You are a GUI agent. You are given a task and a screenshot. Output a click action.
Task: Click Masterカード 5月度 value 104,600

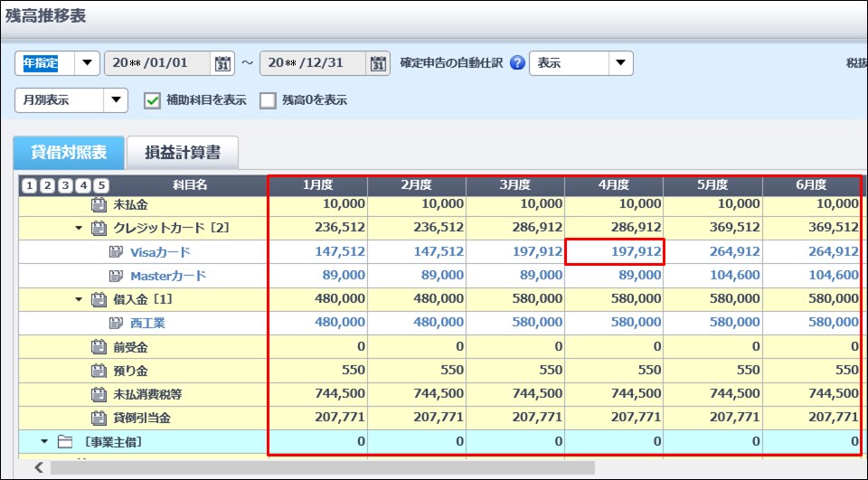734,275
